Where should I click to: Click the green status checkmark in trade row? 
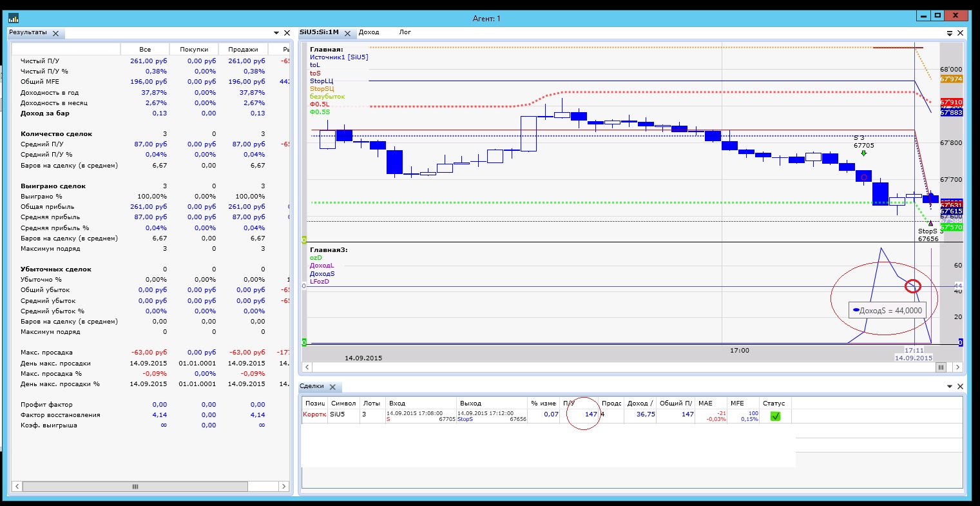tap(775, 416)
